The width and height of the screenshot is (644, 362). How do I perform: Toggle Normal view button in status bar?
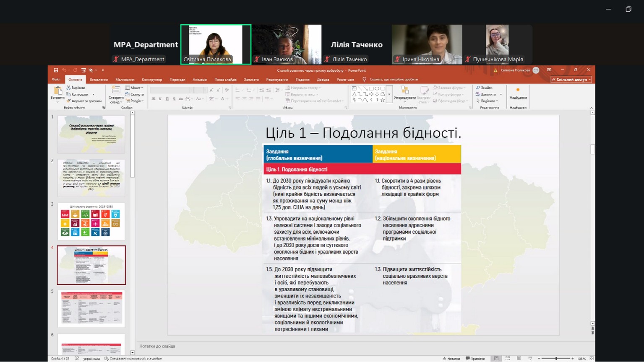496,359
